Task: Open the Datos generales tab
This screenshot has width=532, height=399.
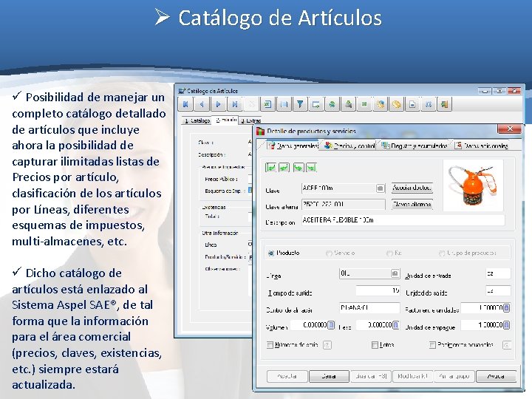Action: click(293, 146)
